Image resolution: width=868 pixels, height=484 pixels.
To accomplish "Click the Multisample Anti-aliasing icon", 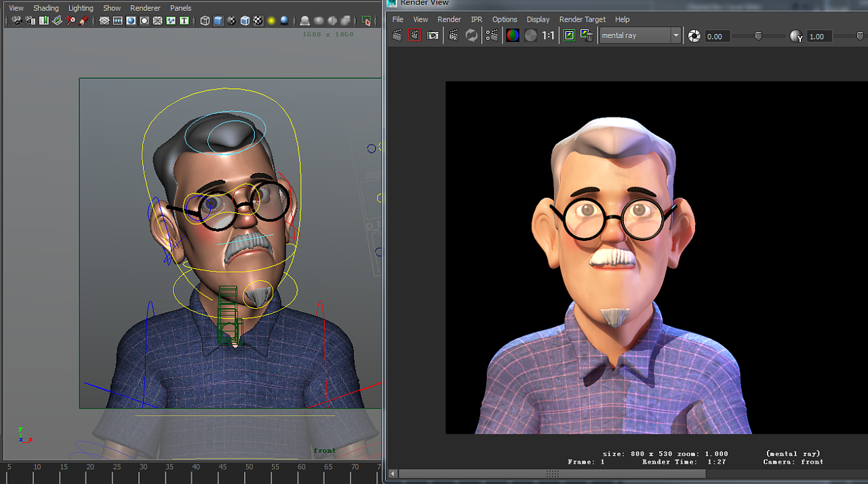I will coord(332,21).
